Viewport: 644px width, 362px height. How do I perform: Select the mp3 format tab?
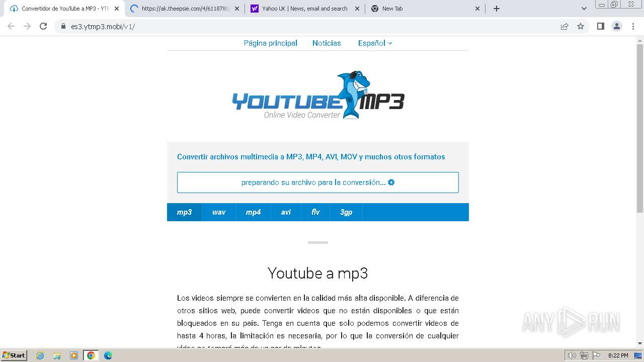[184, 212]
